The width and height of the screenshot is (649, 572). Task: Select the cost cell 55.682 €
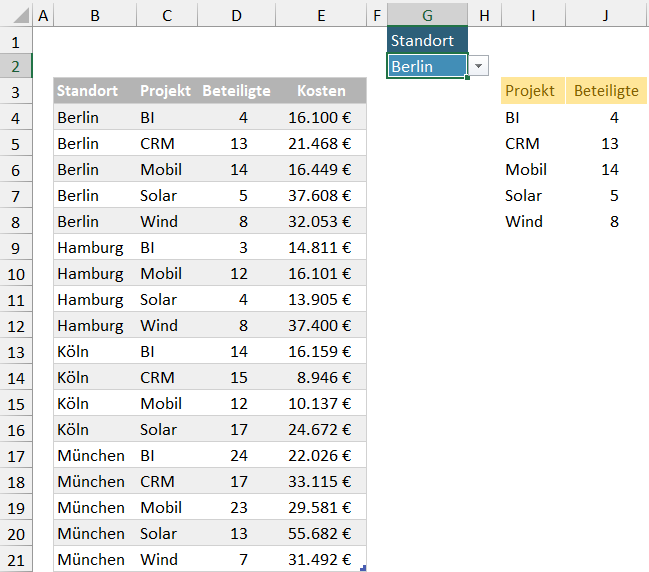(321, 534)
